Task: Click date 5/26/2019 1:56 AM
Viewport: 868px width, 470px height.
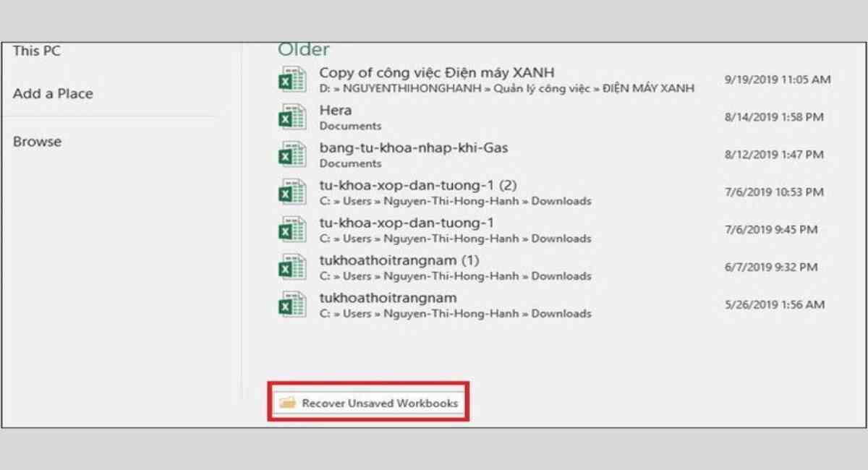Action: 774,305
